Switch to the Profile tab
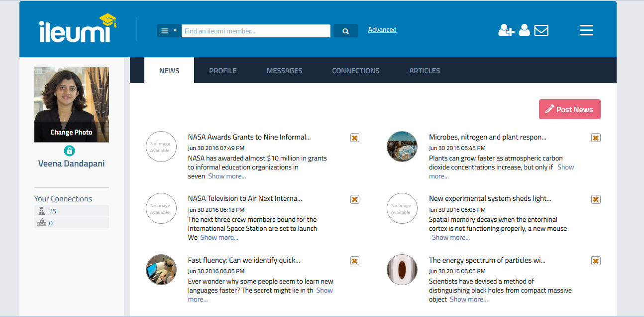The width and height of the screenshot is (644, 317). 222,71
